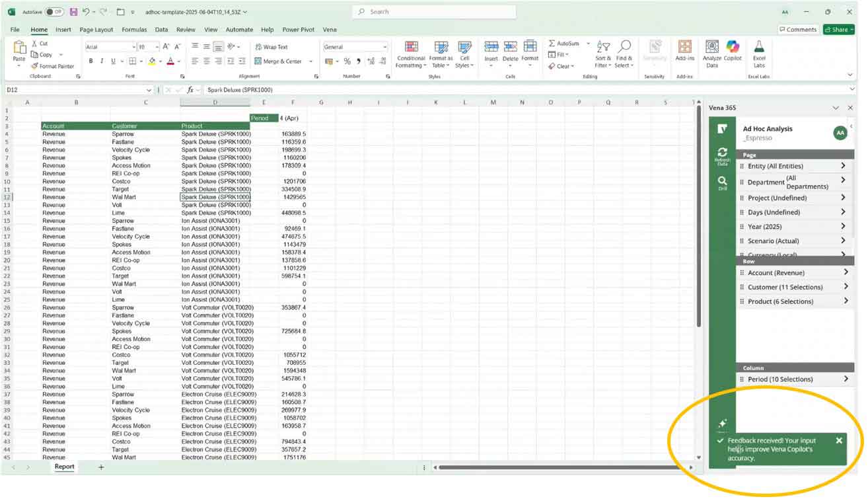Click the Refresh Data icon in Vena panel
Image resolution: width=868 pixels, height=503 pixels.
[x=722, y=155]
